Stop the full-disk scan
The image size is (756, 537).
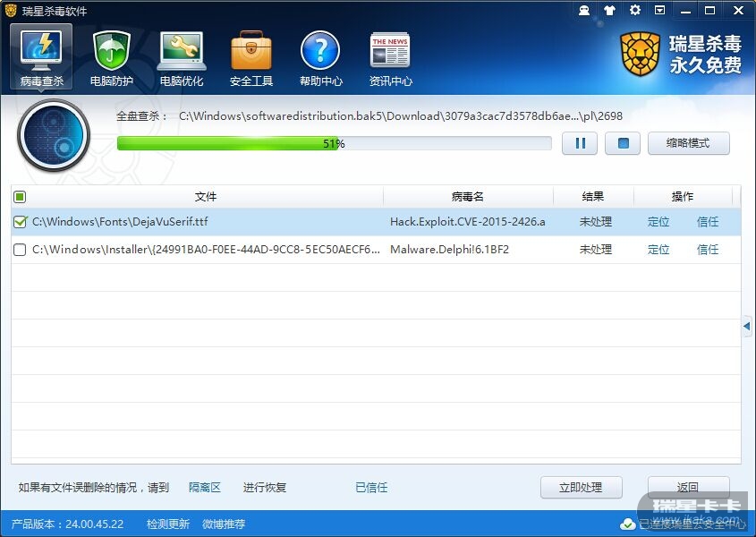coord(623,143)
